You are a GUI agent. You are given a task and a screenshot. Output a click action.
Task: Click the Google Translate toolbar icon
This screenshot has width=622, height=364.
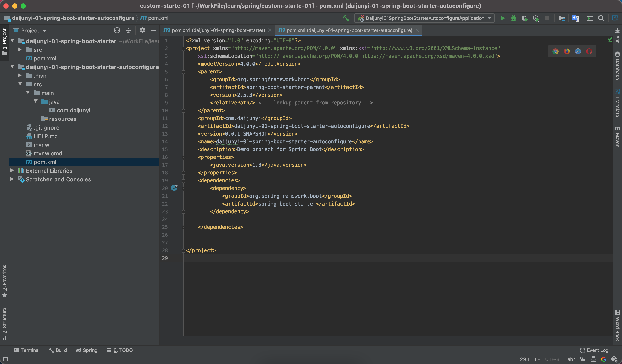point(576,18)
